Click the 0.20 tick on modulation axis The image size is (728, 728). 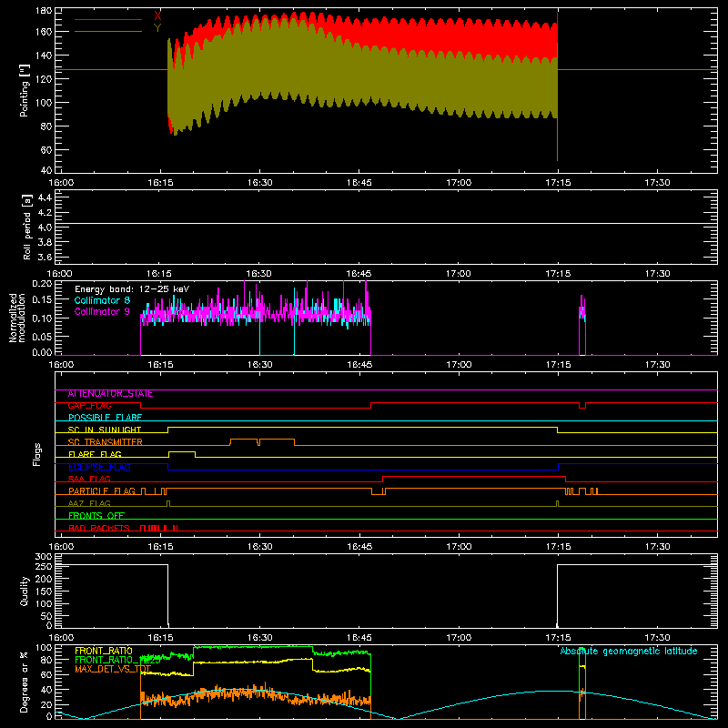[42, 284]
